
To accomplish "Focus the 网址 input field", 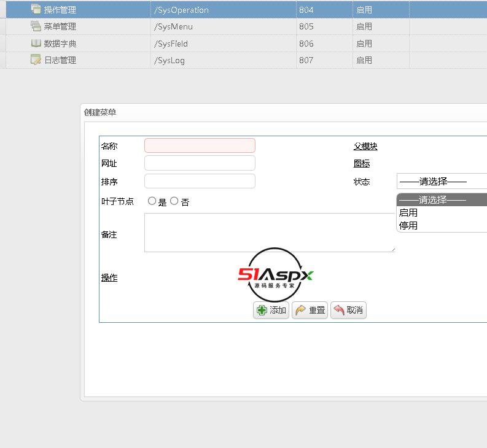I will tap(200, 163).
